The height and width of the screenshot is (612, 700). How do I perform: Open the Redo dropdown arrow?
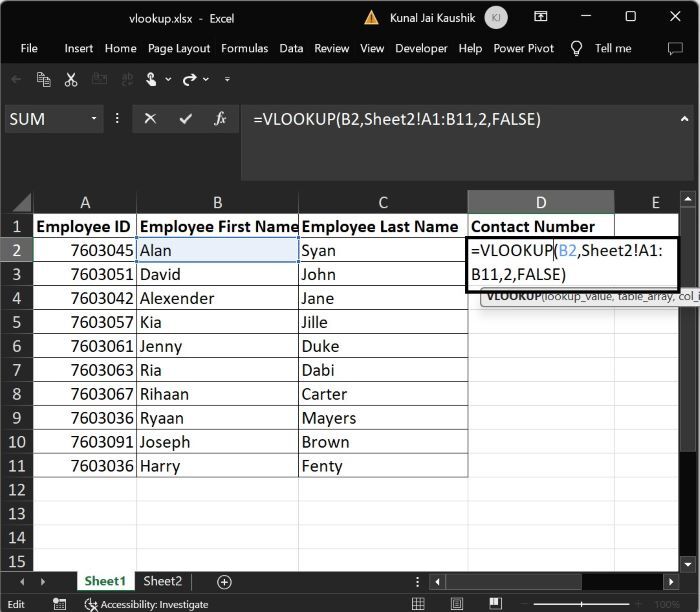click(206, 79)
